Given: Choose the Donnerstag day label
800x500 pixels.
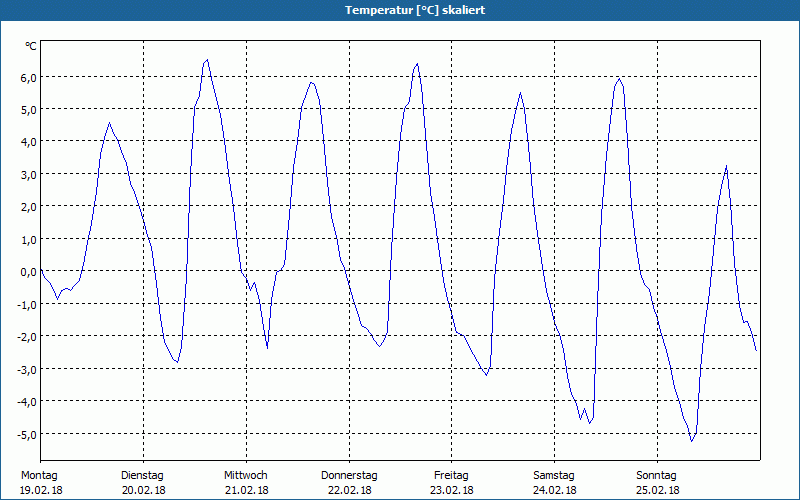Looking at the screenshot, I should [349, 475].
